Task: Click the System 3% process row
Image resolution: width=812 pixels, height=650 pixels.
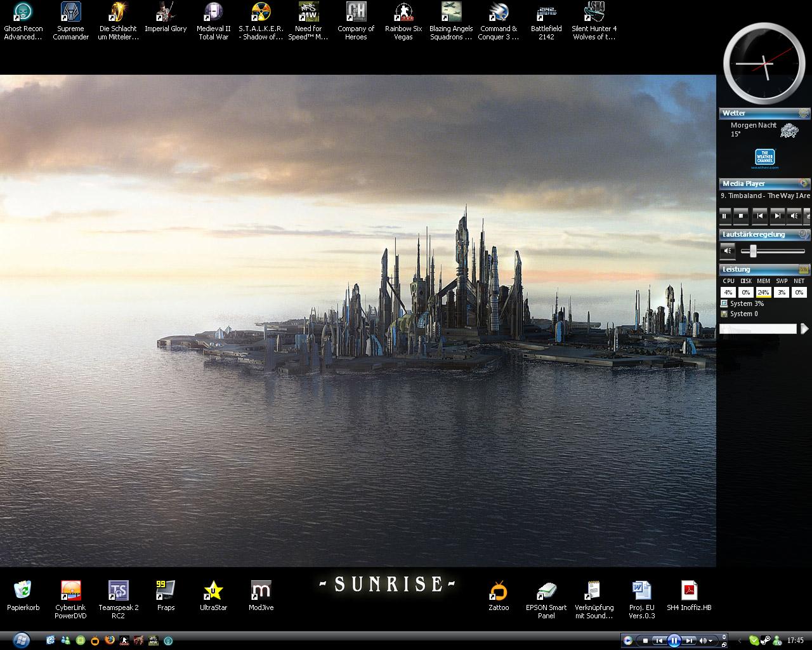Action: 742,303
